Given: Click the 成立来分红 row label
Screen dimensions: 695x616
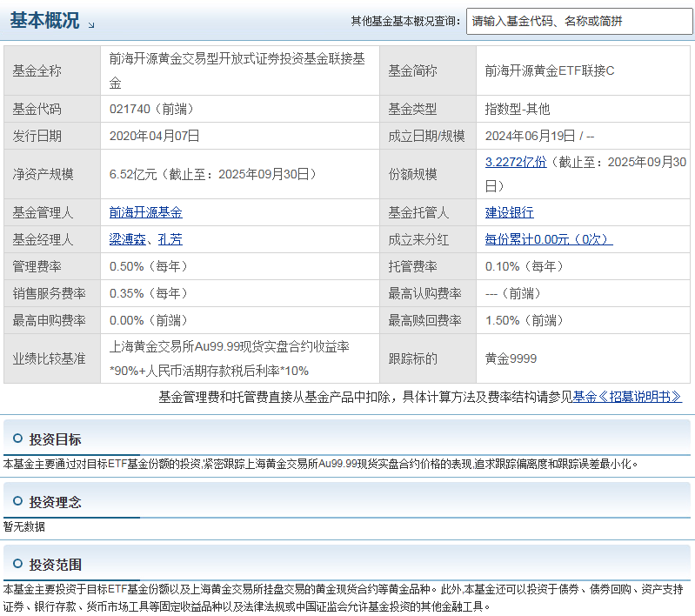Looking at the screenshot, I should pyautogui.click(x=419, y=239).
